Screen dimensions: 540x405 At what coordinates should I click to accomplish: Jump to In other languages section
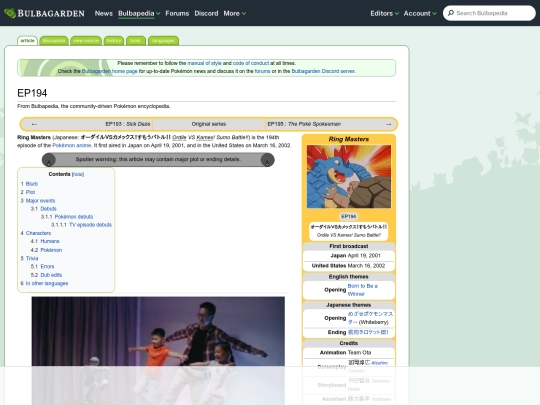47,283
